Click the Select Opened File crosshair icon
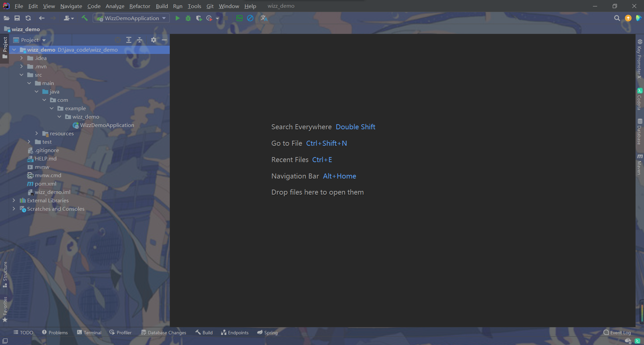The width and height of the screenshot is (644, 345). pyautogui.click(x=118, y=40)
